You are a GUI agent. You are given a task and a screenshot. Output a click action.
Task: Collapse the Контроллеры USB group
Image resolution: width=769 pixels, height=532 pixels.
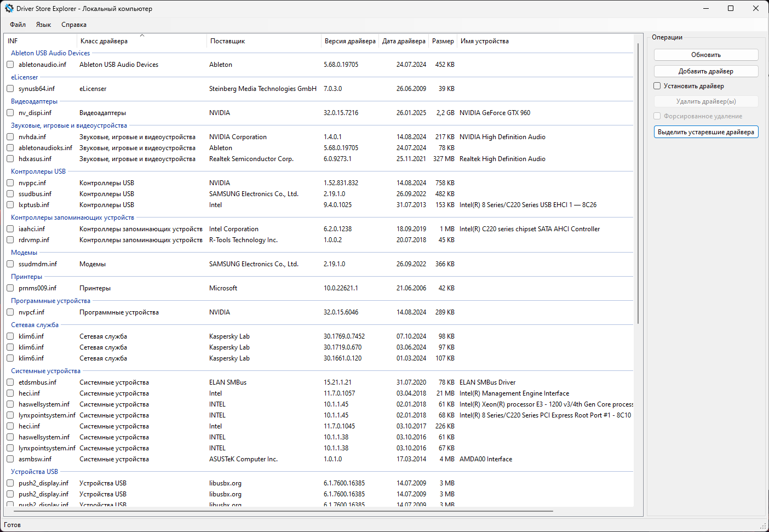coord(38,171)
